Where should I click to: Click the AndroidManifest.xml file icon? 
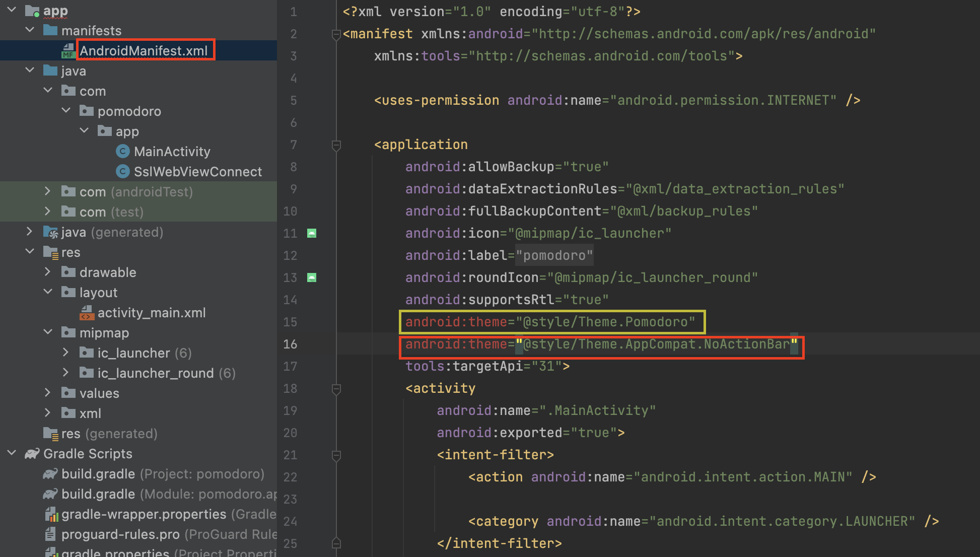point(68,51)
